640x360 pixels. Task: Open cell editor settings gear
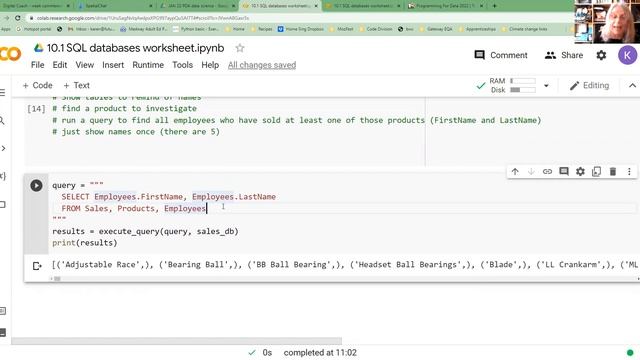coord(580,172)
